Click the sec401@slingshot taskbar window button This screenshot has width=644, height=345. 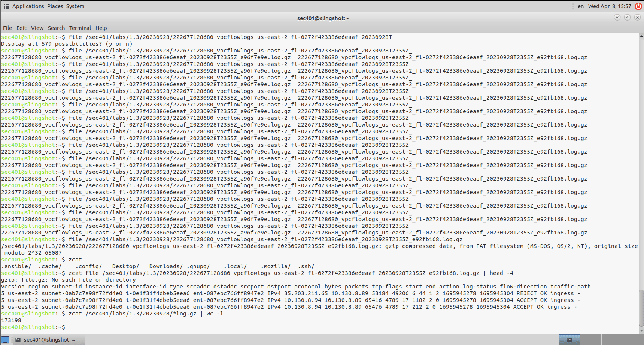[49, 340]
